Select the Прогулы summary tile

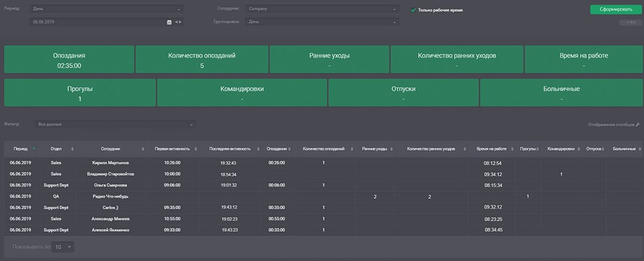(80, 93)
